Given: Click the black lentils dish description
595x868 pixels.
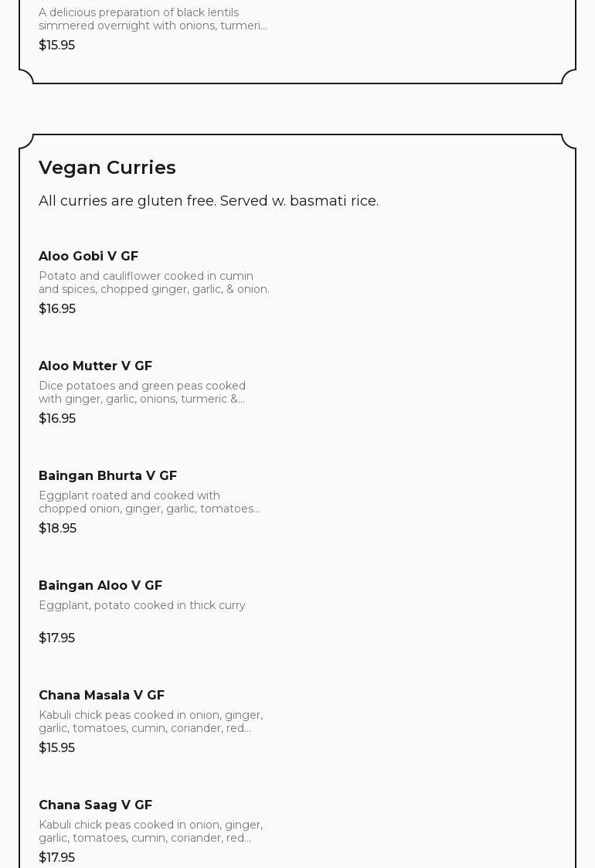Looking at the screenshot, I should click(153, 19).
